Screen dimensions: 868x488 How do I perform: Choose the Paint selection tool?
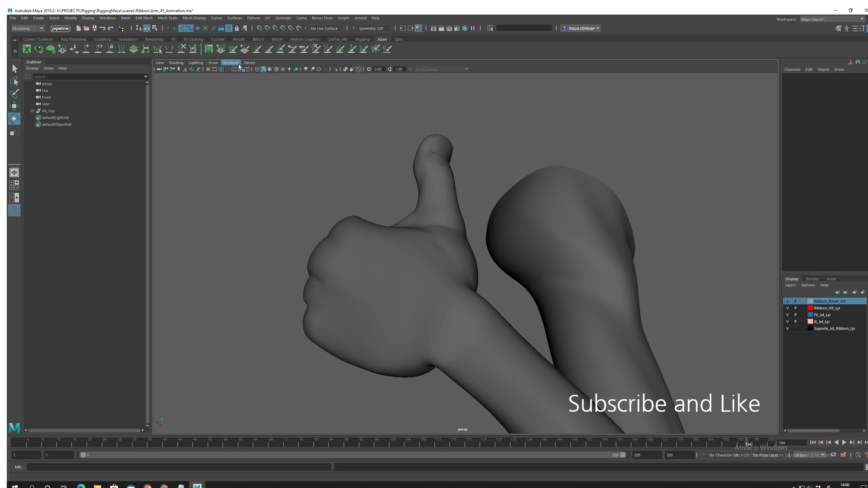[14, 94]
